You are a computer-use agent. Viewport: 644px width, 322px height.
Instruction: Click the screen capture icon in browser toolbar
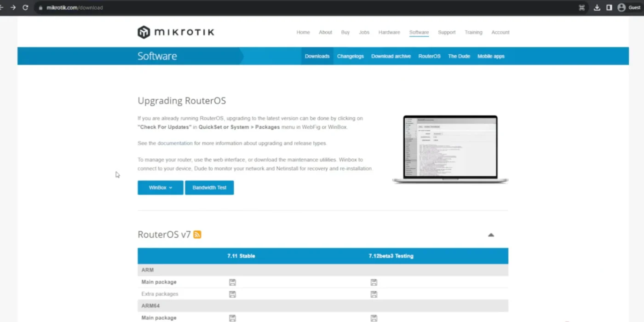coord(582,7)
